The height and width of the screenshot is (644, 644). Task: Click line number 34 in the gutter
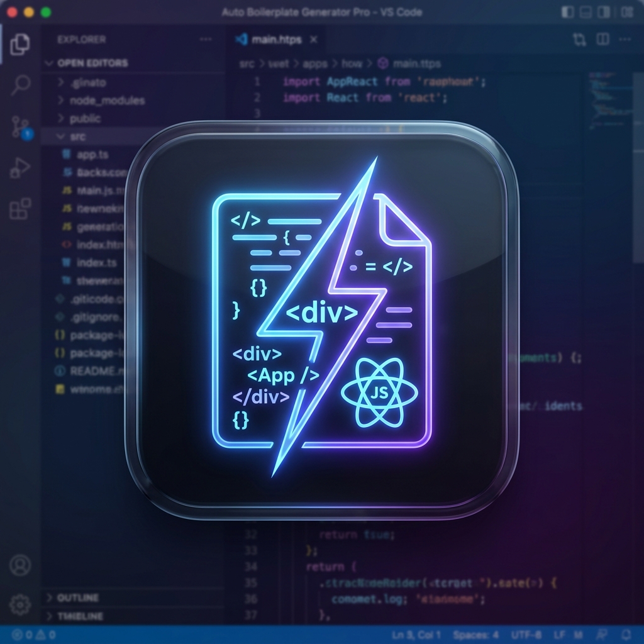(250, 567)
